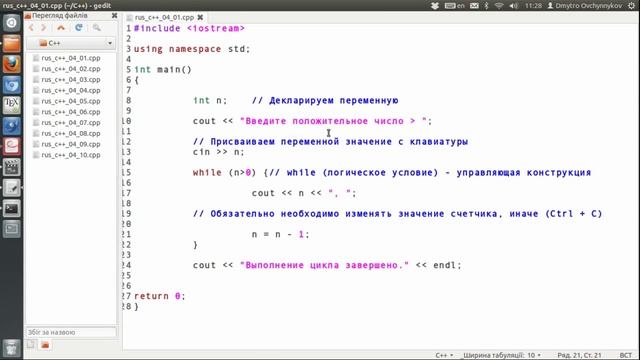Launch Chromium browser from launcher
The image size is (640, 360).
11,85
